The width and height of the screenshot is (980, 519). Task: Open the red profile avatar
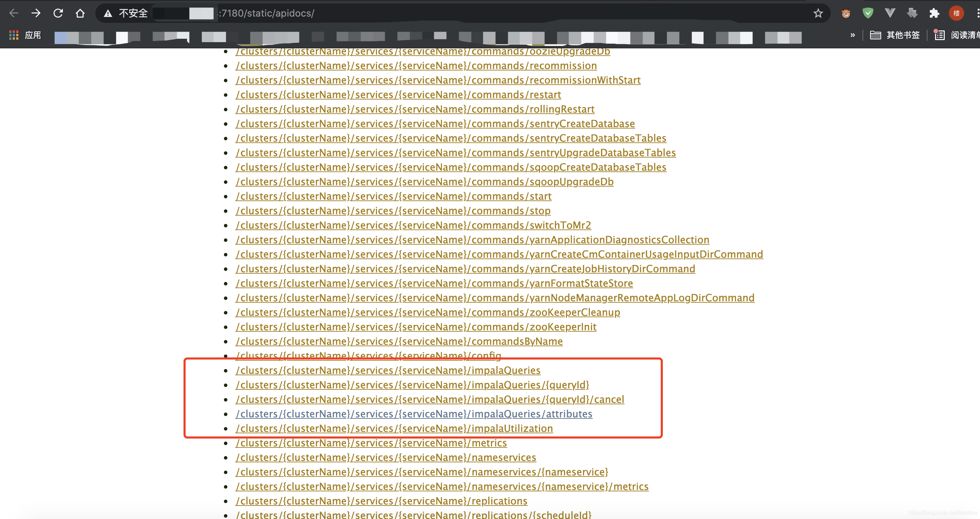[x=956, y=14]
